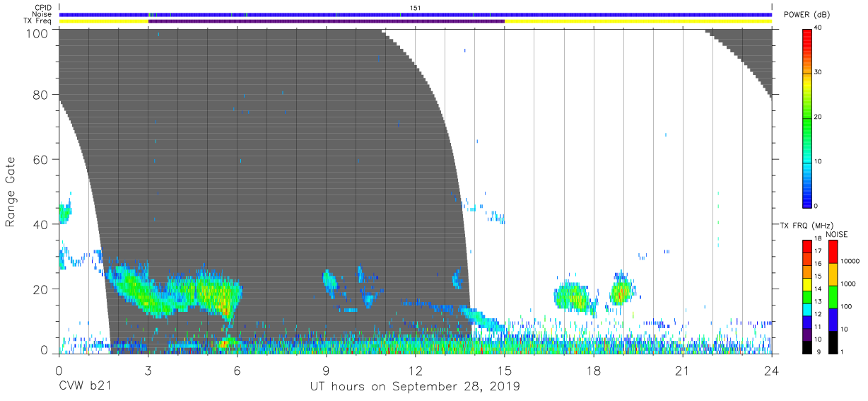The height and width of the screenshot is (401, 868).
Task: Click the 'POWER (dB)' title
Action: click(x=807, y=15)
